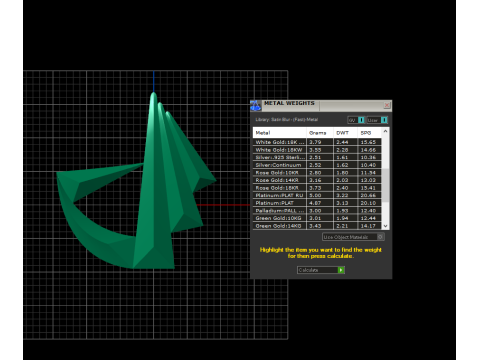Select the Silver:Continuum row
Viewport: 480px width, 360px height.
pos(317,165)
